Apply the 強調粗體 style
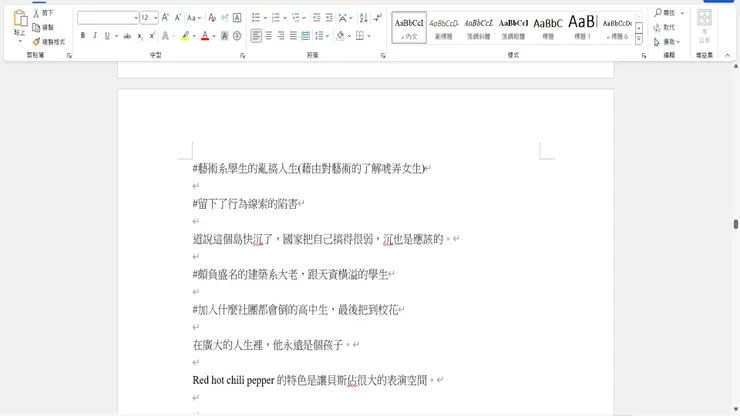The image size is (740, 416). 513,28
